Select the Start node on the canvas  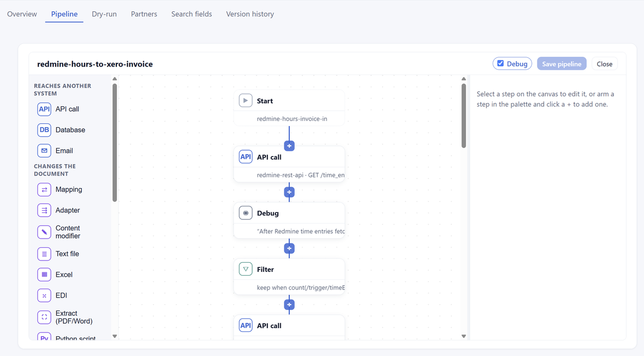[289, 108]
